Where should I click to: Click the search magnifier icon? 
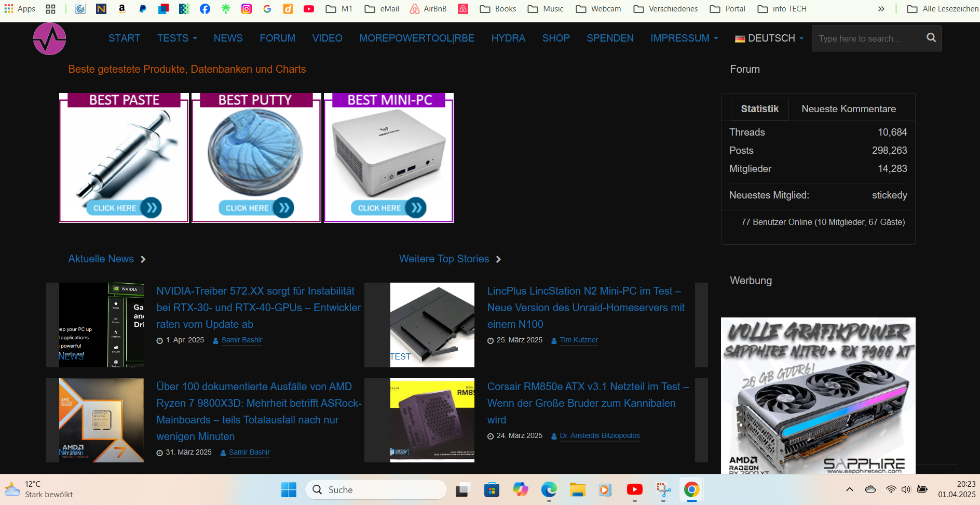(931, 37)
